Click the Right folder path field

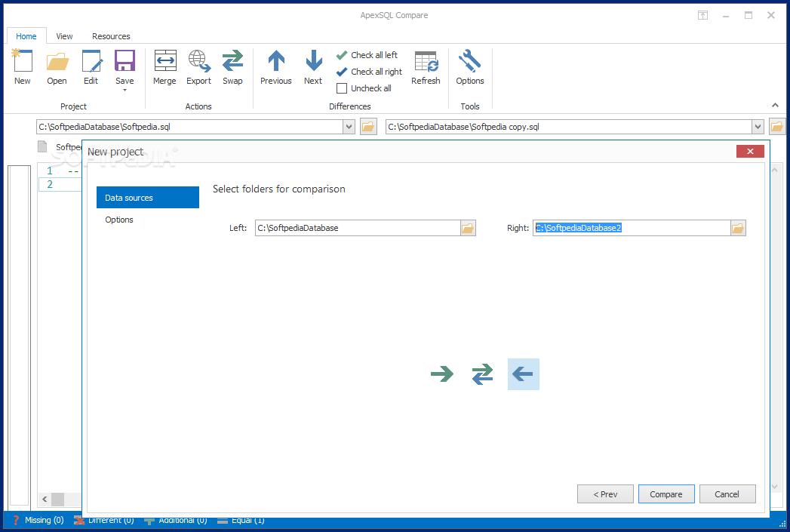point(632,228)
